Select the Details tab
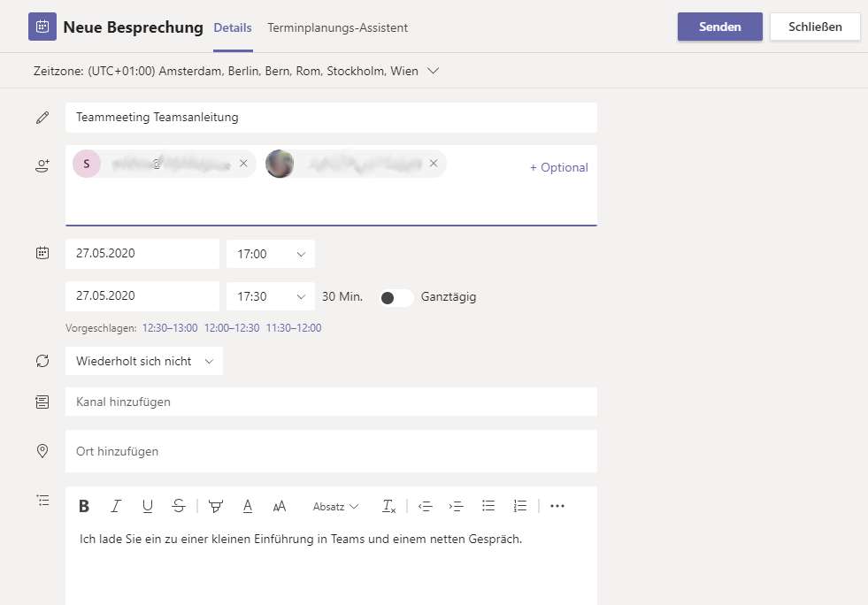Viewport: 868px width, 605px height. [233, 27]
